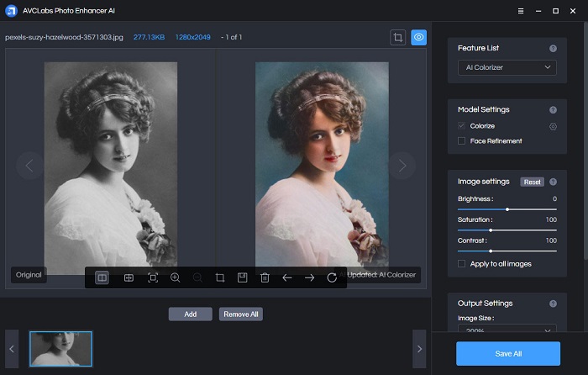The image size is (588, 375).
Task: Click the zoom out magnifier icon
Action: [x=197, y=277]
